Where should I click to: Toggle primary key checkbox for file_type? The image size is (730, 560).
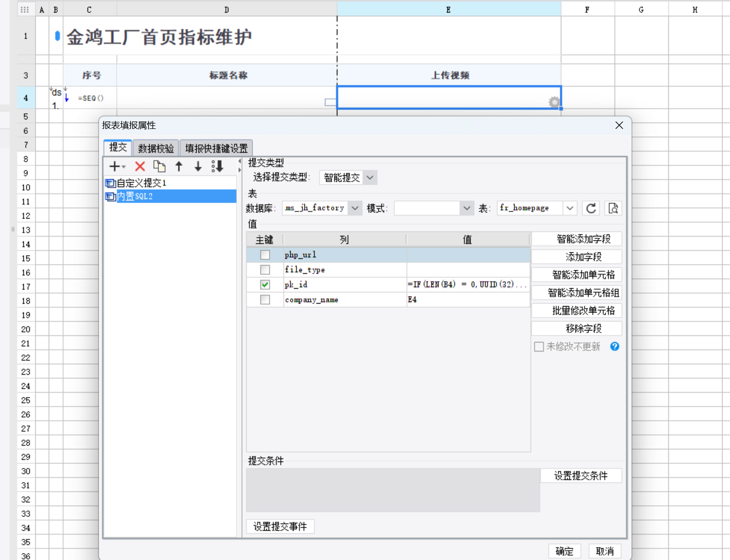click(265, 270)
